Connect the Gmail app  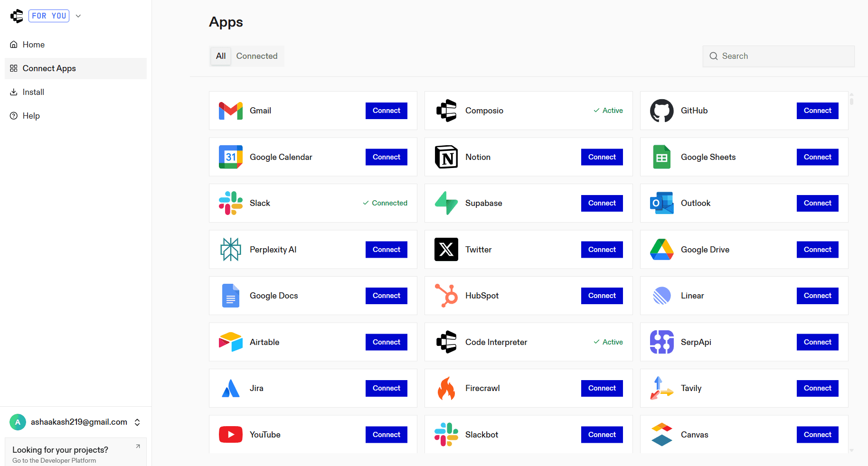[387, 111]
